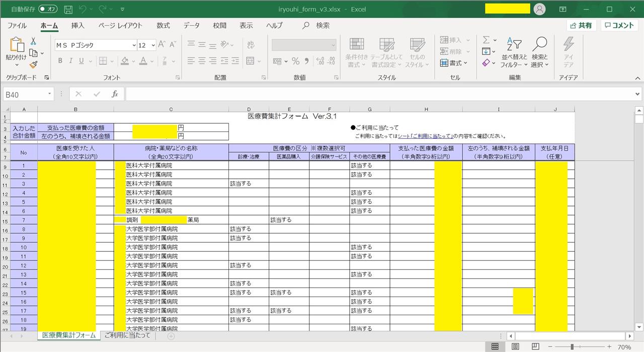
Task: Switch to the Formulas (数式) tab
Action: [163, 26]
